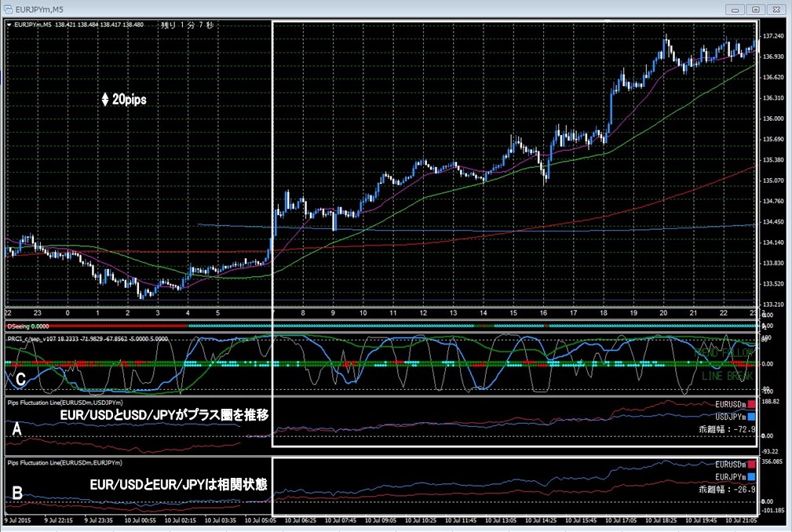Click the EURJPYm,M5 window title text
The image size is (792, 532).
pyautogui.click(x=39, y=9)
